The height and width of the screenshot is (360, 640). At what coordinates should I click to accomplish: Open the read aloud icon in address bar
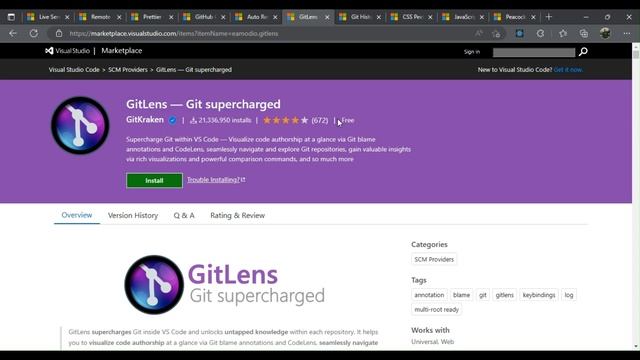[478, 33]
